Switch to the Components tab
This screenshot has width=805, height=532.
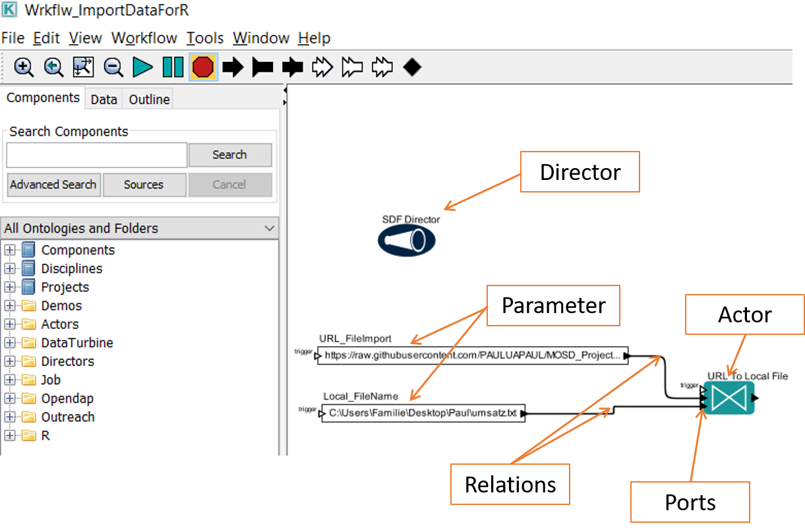43,98
